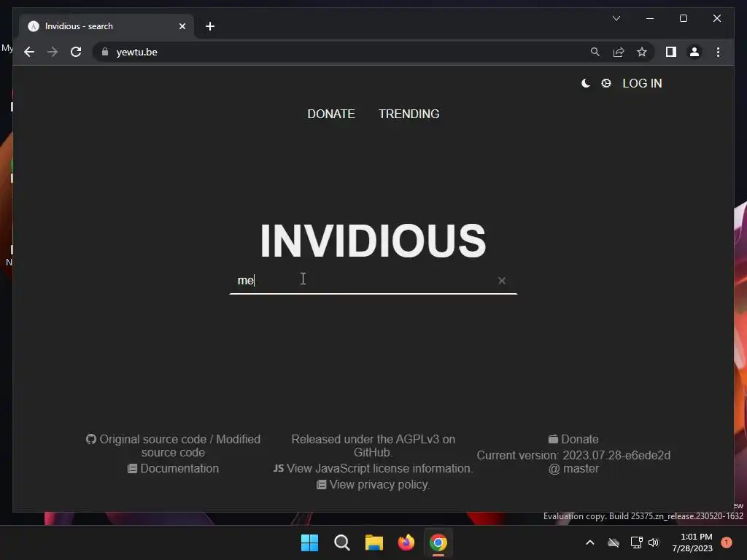Open the DONATE page
Image resolution: width=747 pixels, height=560 pixels.
331,114
